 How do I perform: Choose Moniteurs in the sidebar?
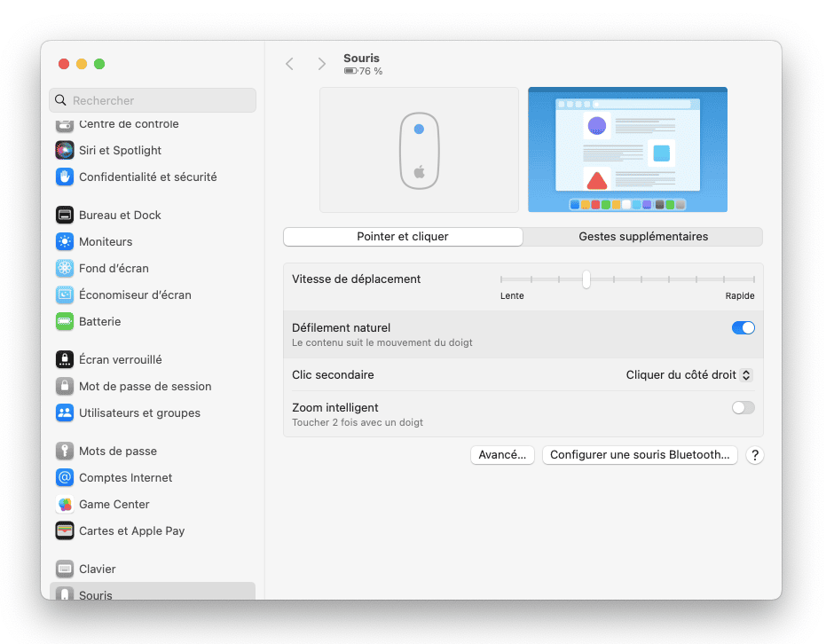tap(153, 241)
